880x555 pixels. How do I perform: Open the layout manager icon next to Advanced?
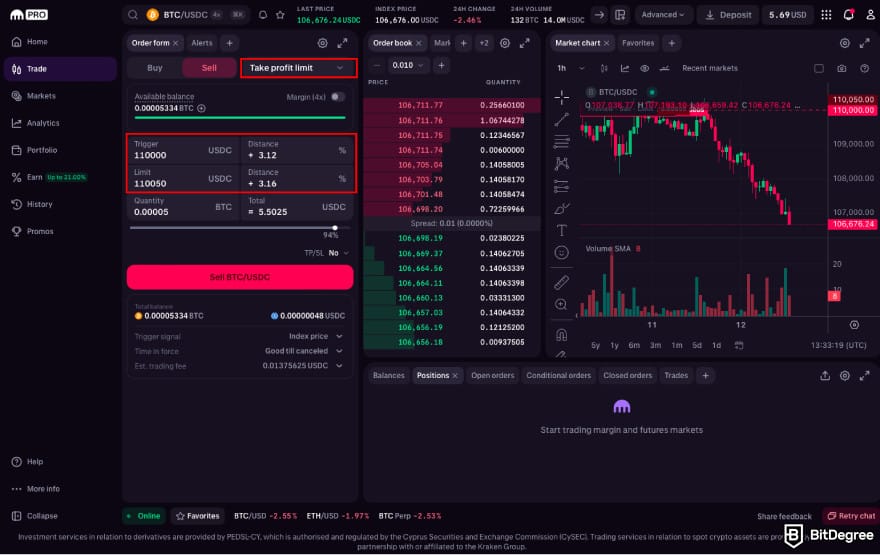point(620,15)
